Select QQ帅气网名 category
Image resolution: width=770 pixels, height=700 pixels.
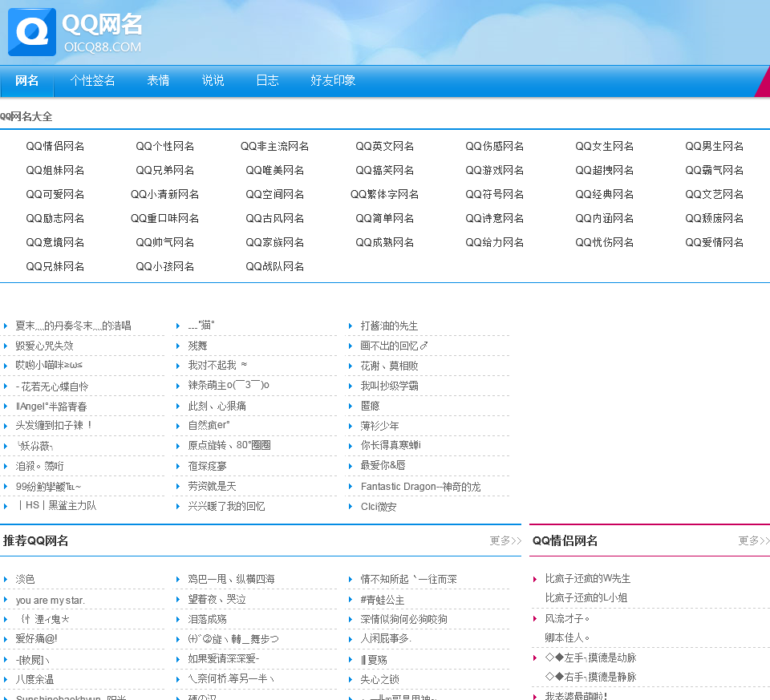pyautogui.click(x=165, y=242)
